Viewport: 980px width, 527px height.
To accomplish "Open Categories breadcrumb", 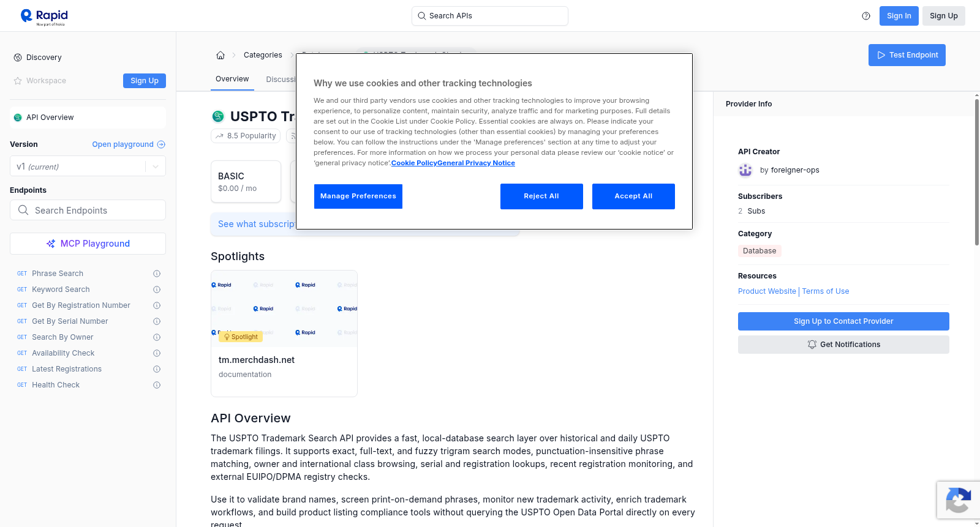I will (x=263, y=55).
